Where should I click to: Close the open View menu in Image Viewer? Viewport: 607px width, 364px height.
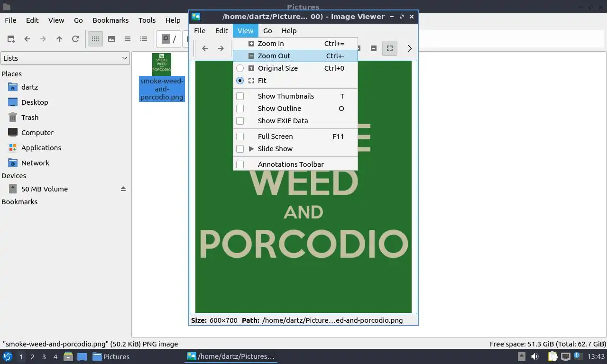coord(245,31)
